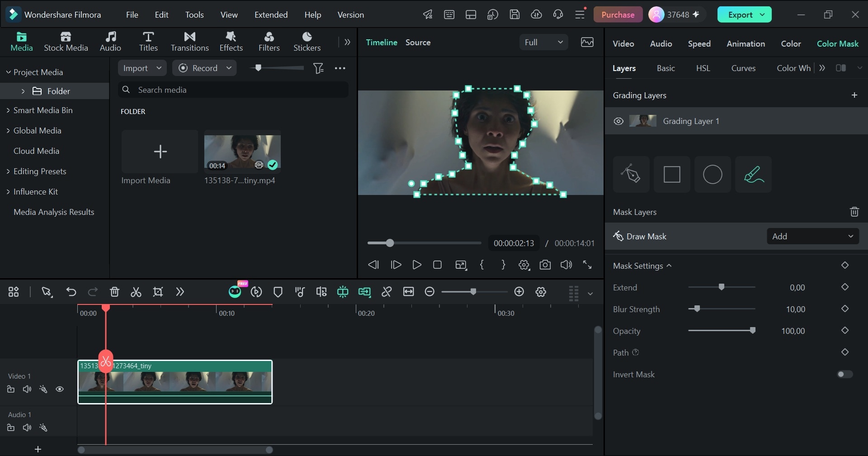Viewport: 868px width, 456px height.
Task: Expand Smart Media Bin
Action: click(x=8, y=110)
